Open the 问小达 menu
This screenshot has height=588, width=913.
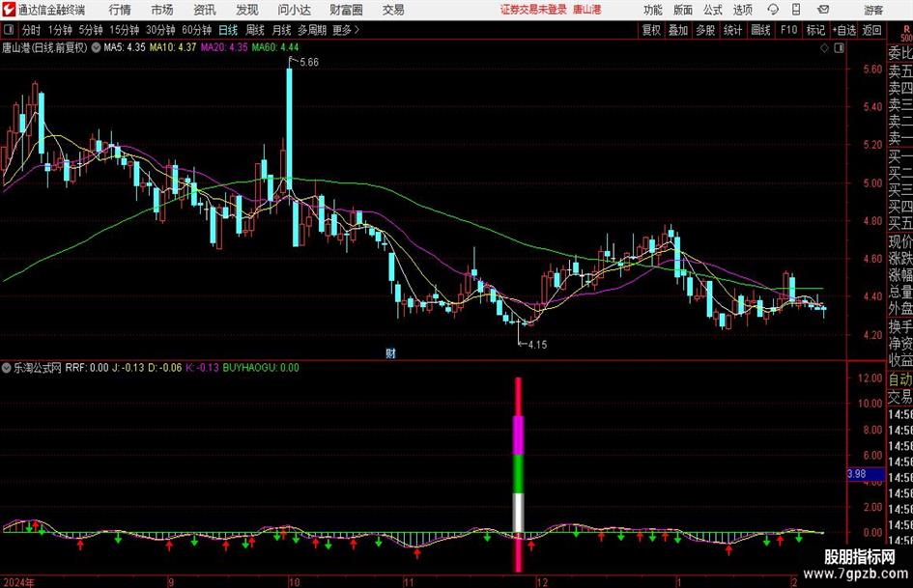294,10
